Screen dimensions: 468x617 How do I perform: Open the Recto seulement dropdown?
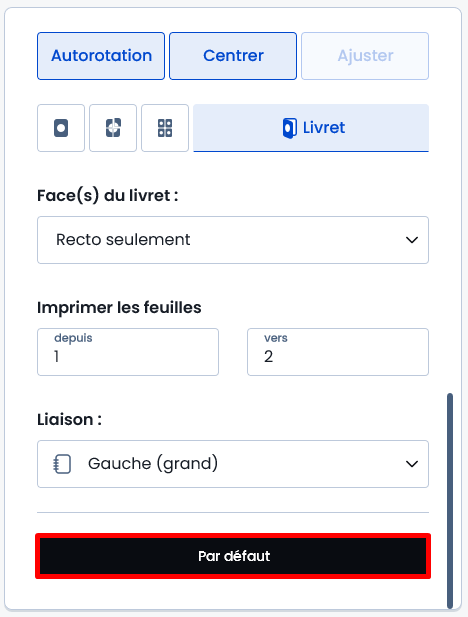point(233,240)
